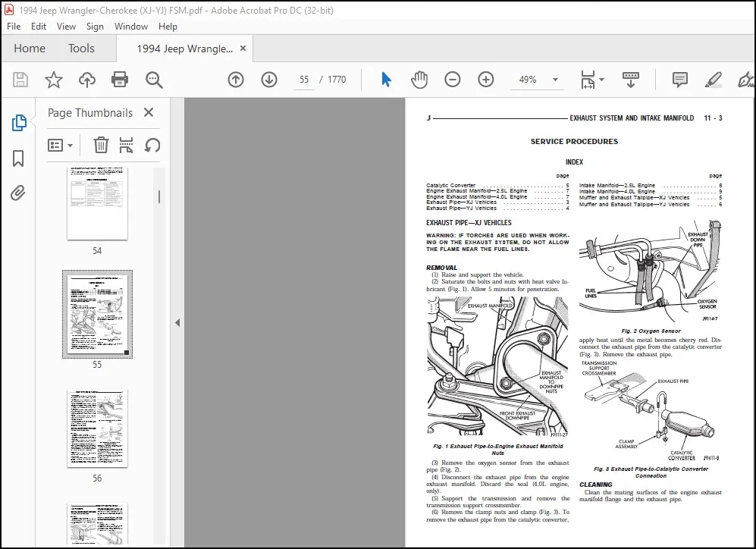Choose the Selection arrow tool

pyautogui.click(x=386, y=80)
